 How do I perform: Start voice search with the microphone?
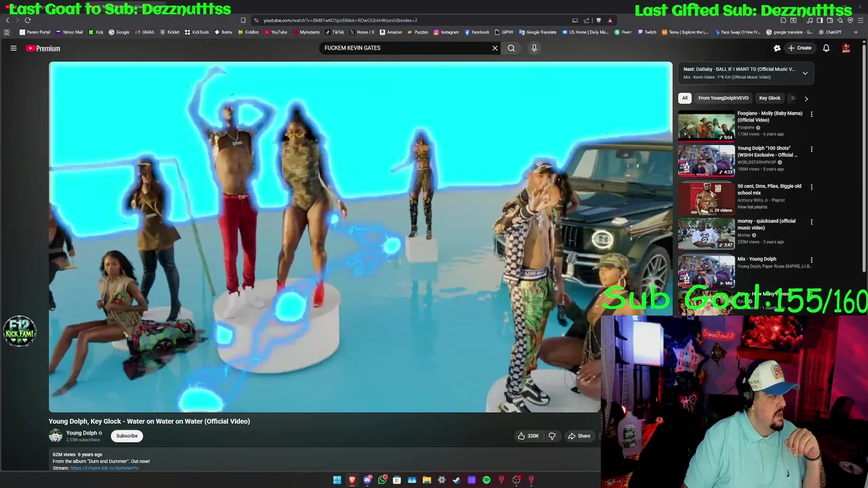tap(534, 48)
